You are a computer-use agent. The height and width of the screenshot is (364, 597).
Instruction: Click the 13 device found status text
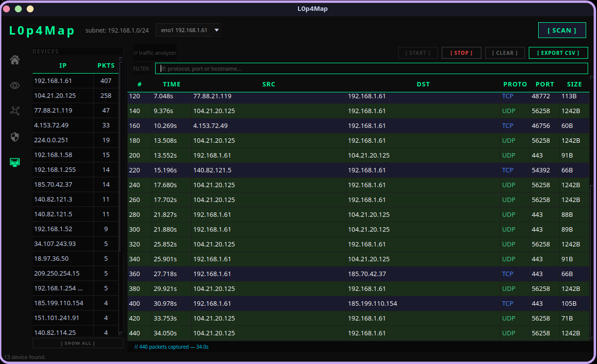[25, 357]
